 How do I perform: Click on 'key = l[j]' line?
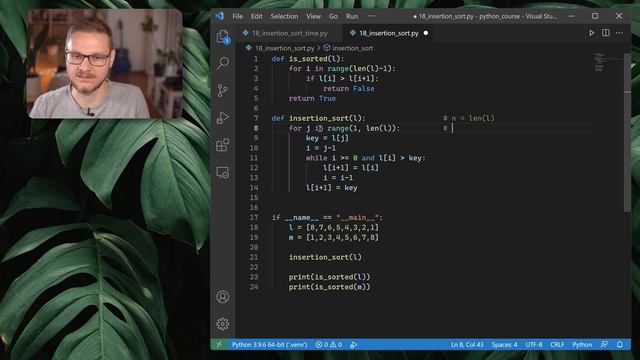tap(327, 138)
